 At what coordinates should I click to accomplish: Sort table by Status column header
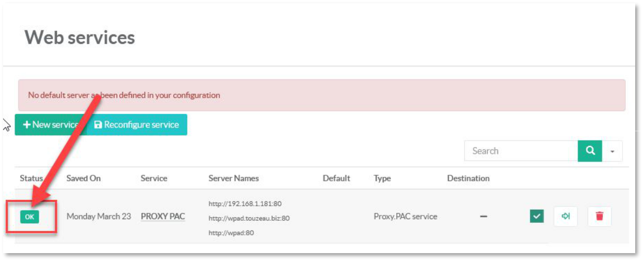click(x=31, y=178)
